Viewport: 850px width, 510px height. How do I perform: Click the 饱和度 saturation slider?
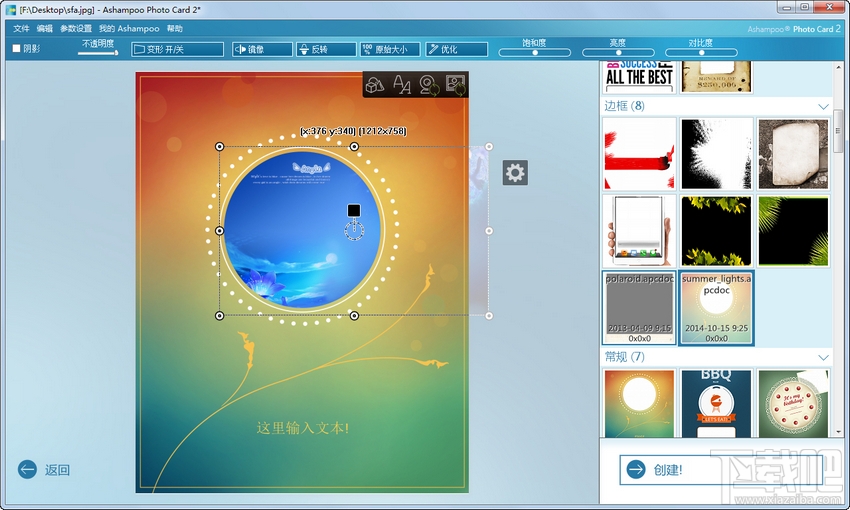(535, 53)
